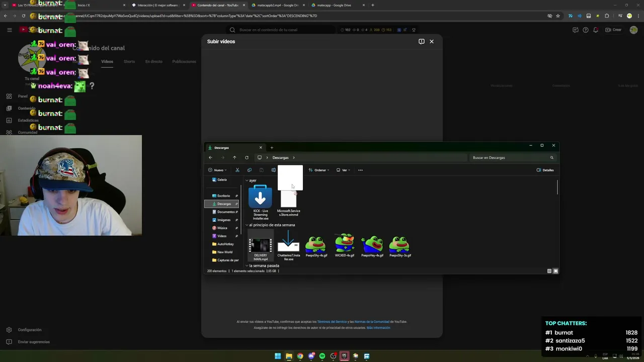Select Microsoft.Services.Store.winmd file

pyautogui.click(x=289, y=204)
